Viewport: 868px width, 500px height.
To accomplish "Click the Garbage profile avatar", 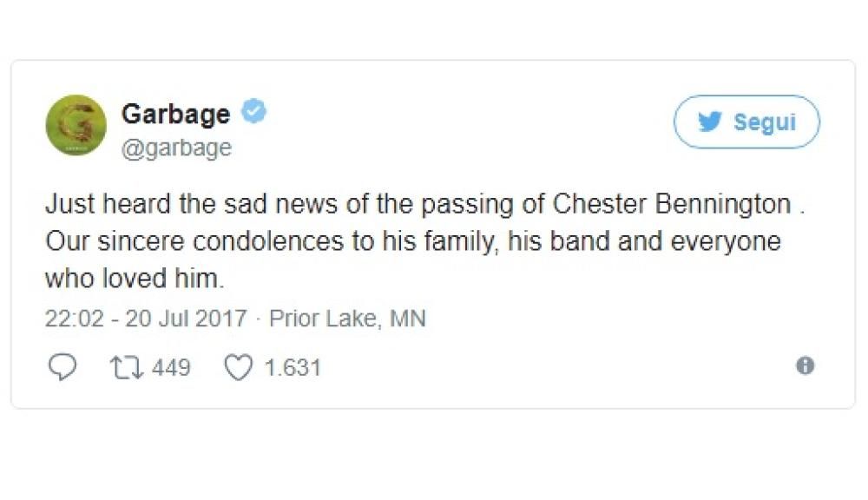I will pos(76,125).
